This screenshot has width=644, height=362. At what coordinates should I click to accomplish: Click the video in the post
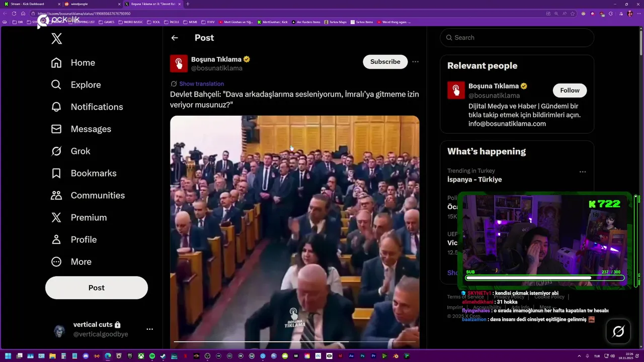click(x=294, y=231)
